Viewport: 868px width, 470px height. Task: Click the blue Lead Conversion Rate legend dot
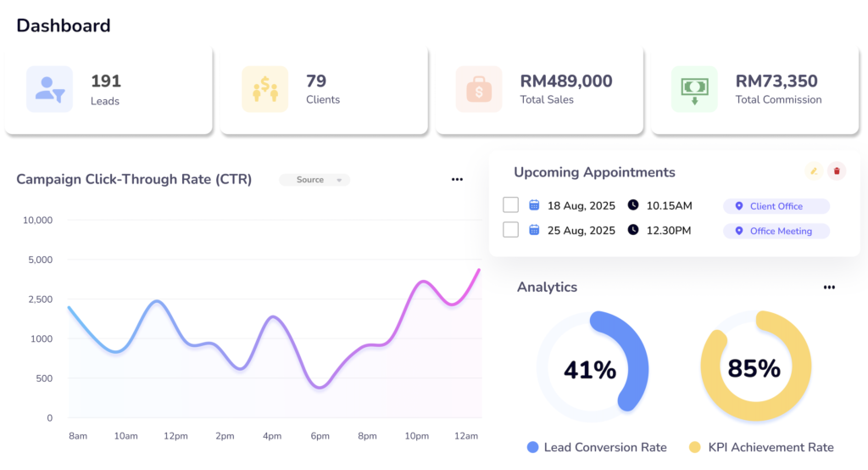[532, 447]
